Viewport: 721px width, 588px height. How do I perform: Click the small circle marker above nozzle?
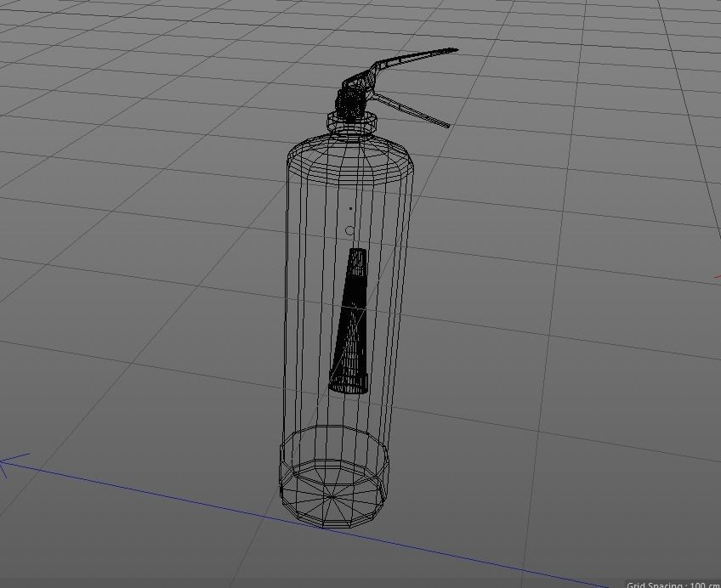pyautogui.click(x=350, y=230)
